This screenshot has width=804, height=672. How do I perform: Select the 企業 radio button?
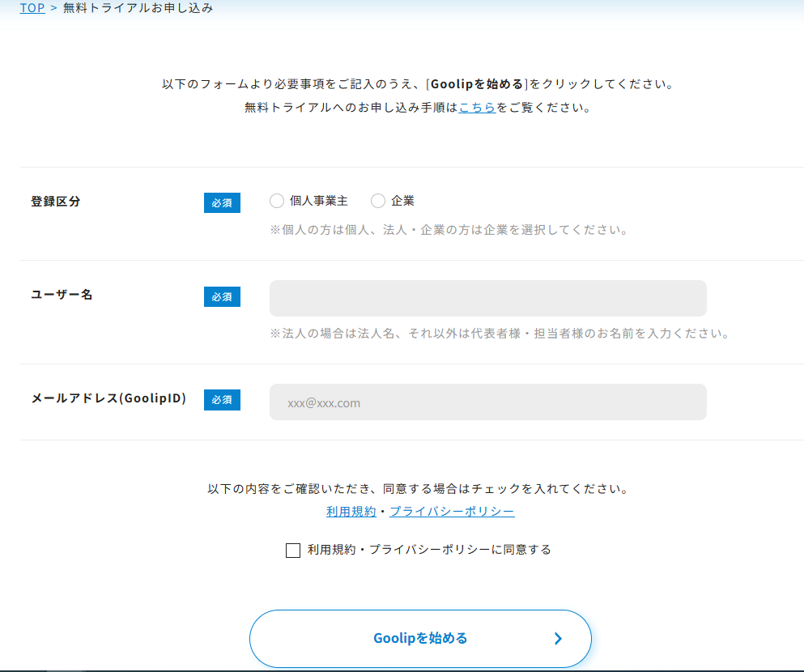(x=378, y=201)
